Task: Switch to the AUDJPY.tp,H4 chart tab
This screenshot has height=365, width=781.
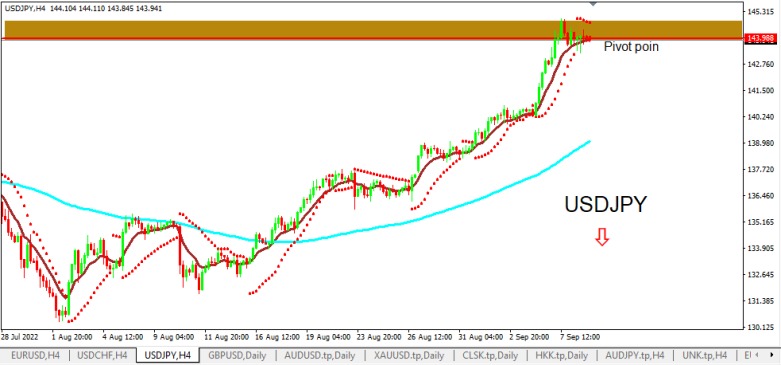Action: click(x=635, y=356)
